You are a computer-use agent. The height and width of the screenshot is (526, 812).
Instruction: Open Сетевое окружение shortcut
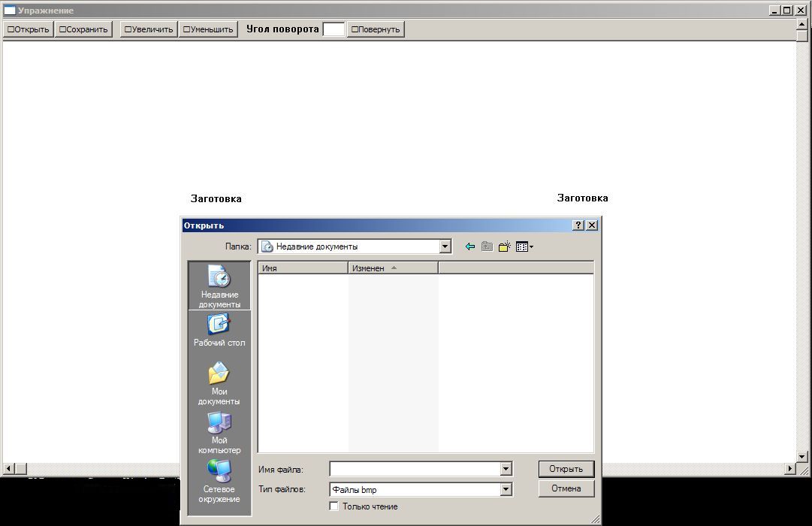point(219,482)
